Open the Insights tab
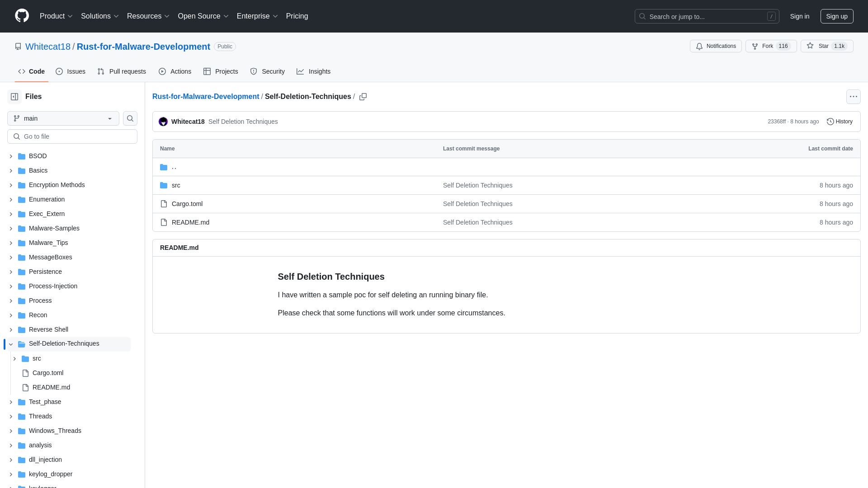Screen dimensions: 868x488 point(314,71)
